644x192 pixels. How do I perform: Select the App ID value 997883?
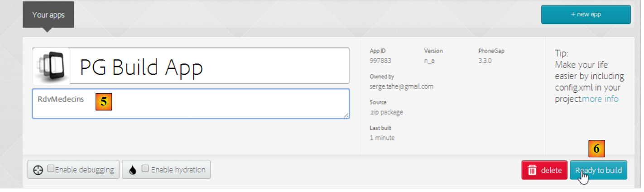380,60
